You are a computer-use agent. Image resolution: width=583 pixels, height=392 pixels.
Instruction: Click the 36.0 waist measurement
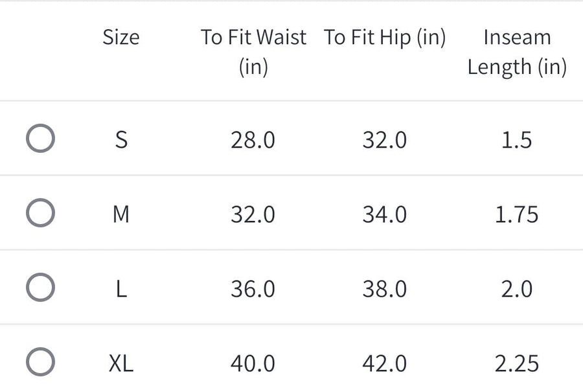pyautogui.click(x=253, y=289)
